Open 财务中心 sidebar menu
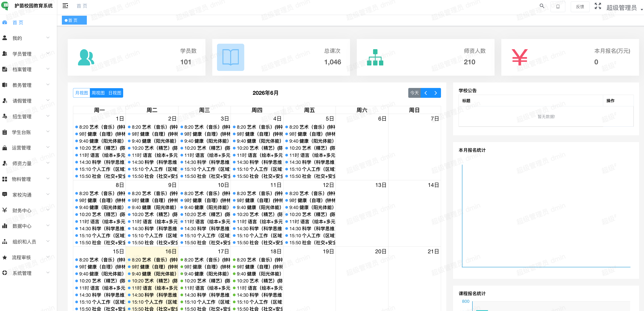644x311 pixels. [28, 210]
